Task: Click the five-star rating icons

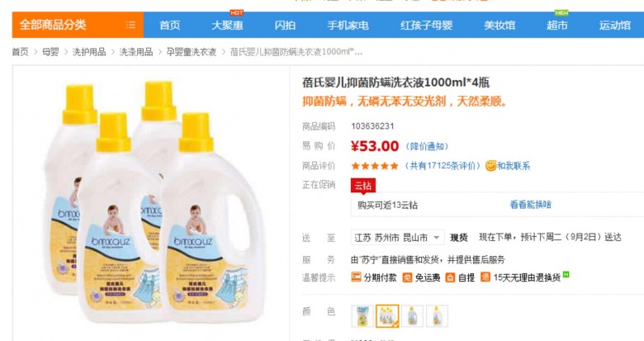Action: [x=375, y=166]
